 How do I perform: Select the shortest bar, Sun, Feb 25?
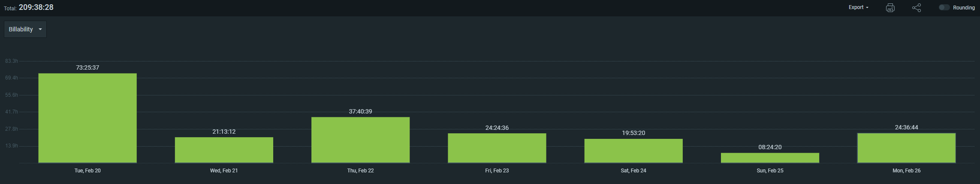pos(770,158)
